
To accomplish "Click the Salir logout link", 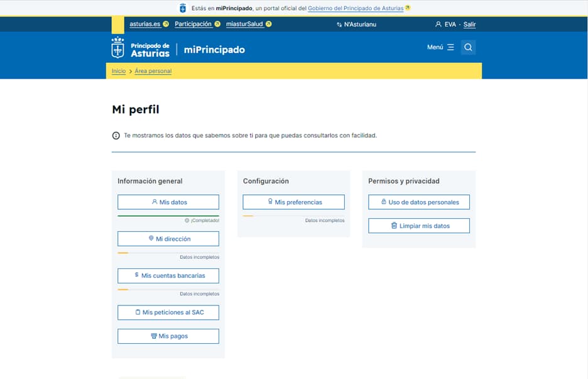I will [x=469, y=25].
